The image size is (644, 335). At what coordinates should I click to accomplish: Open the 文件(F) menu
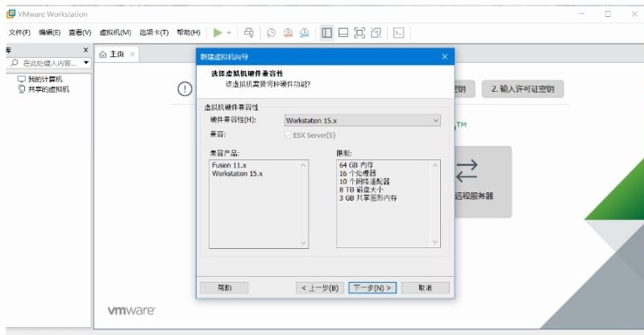[x=19, y=32]
